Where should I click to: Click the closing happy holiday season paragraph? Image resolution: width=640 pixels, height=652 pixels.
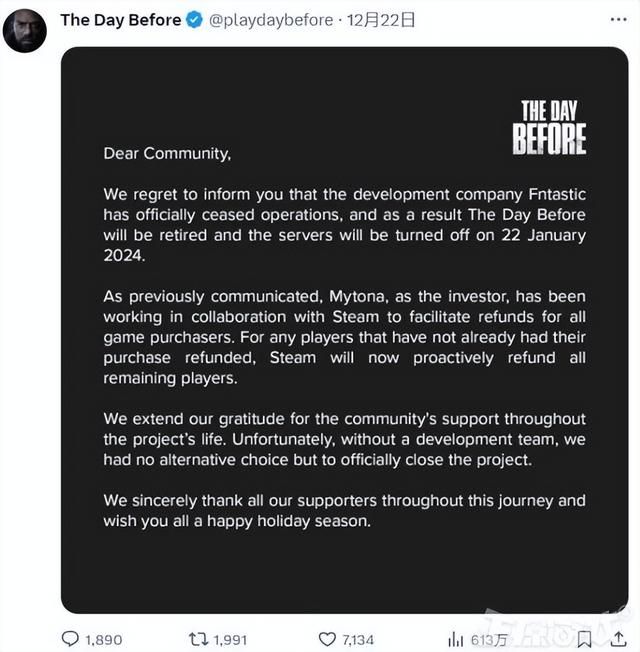tap(344, 509)
